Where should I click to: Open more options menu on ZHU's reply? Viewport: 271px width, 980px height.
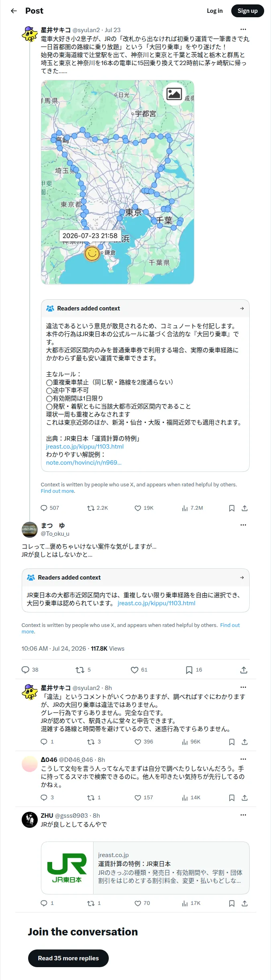(x=243, y=815)
